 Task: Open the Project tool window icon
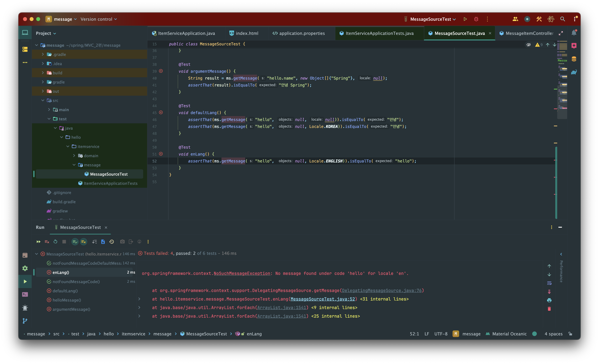25,33
